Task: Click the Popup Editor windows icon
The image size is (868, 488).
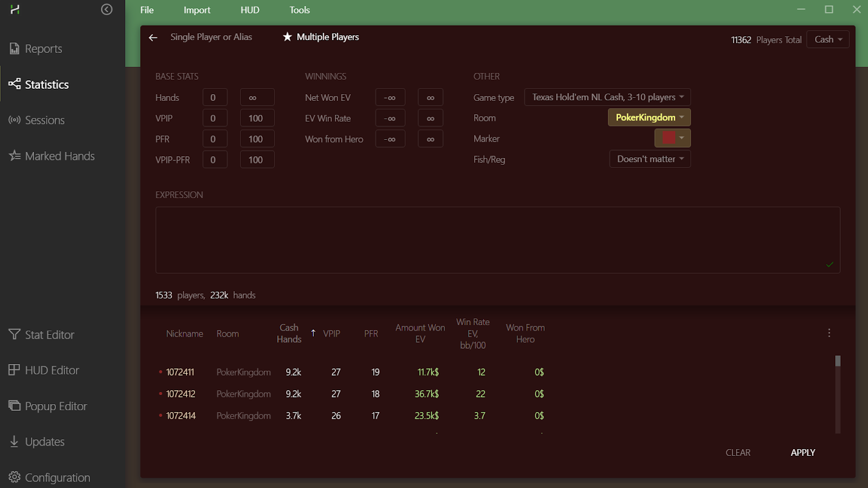Action: tap(15, 406)
